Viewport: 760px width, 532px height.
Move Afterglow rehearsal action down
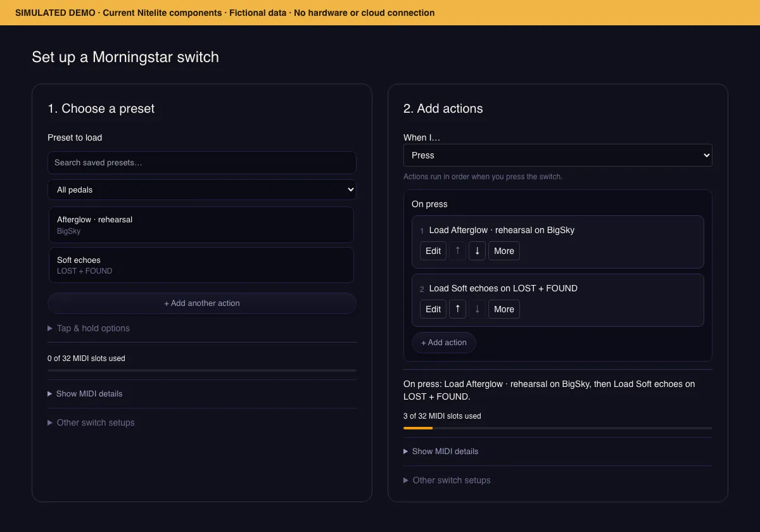[478, 251]
